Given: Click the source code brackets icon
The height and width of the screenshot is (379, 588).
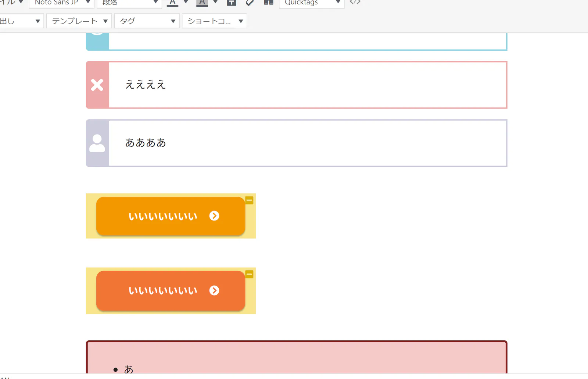Looking at the screenshot, I should pos(355,2).
